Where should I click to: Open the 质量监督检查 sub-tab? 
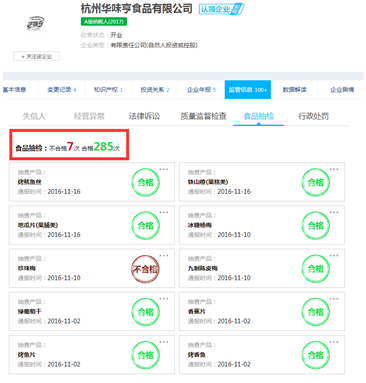(203, 116)
